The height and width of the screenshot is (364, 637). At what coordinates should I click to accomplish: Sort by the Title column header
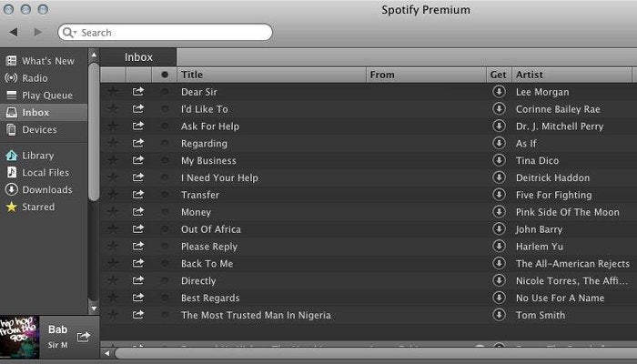pos(271,75)
